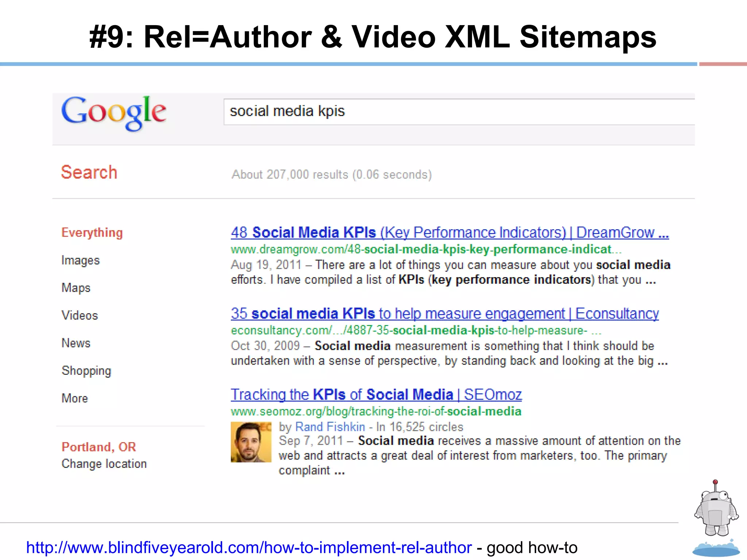Select the Images search filter
The width and height of the screenshot is (747, 560).
80,260
